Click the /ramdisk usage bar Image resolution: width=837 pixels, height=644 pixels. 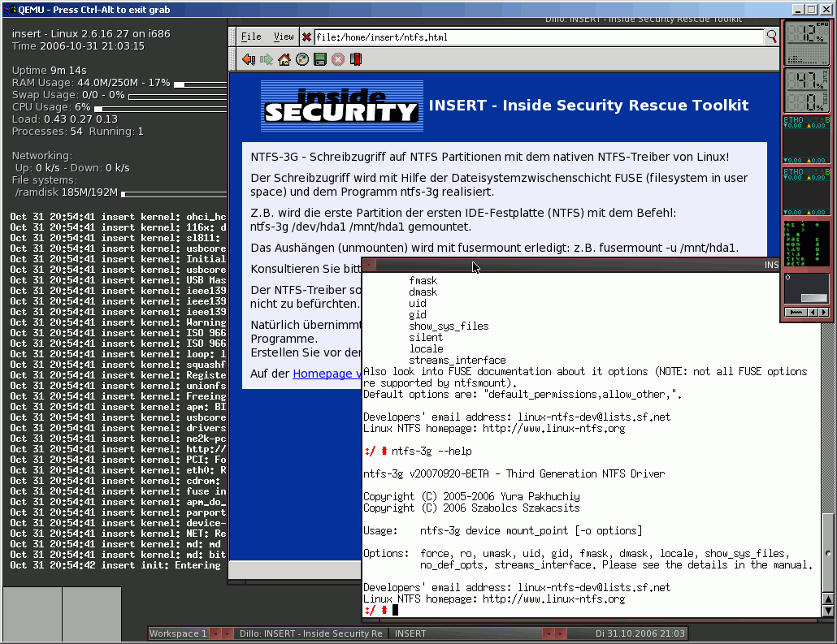[x=174, y=193]
